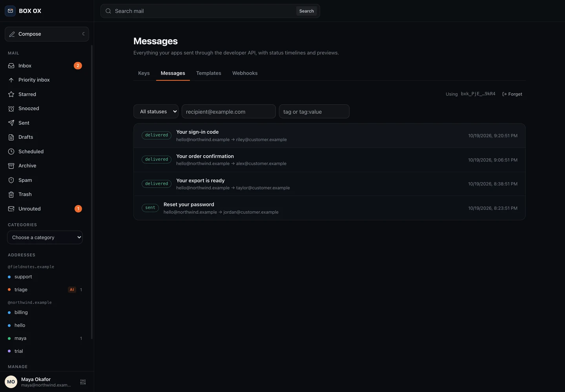Image resolution: width=565 pixels, height=392 pixels.
Task: Click the Trash bin icon
Action: click(11, 194)
